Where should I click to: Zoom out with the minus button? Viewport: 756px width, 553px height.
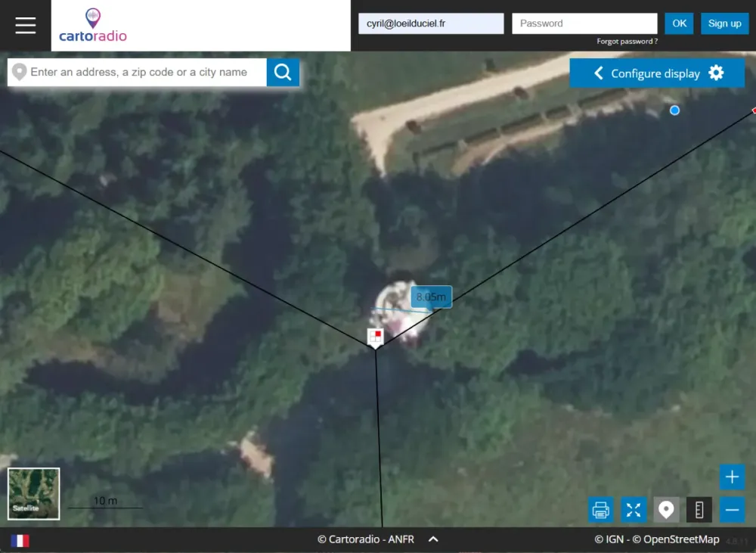[732, 510]
